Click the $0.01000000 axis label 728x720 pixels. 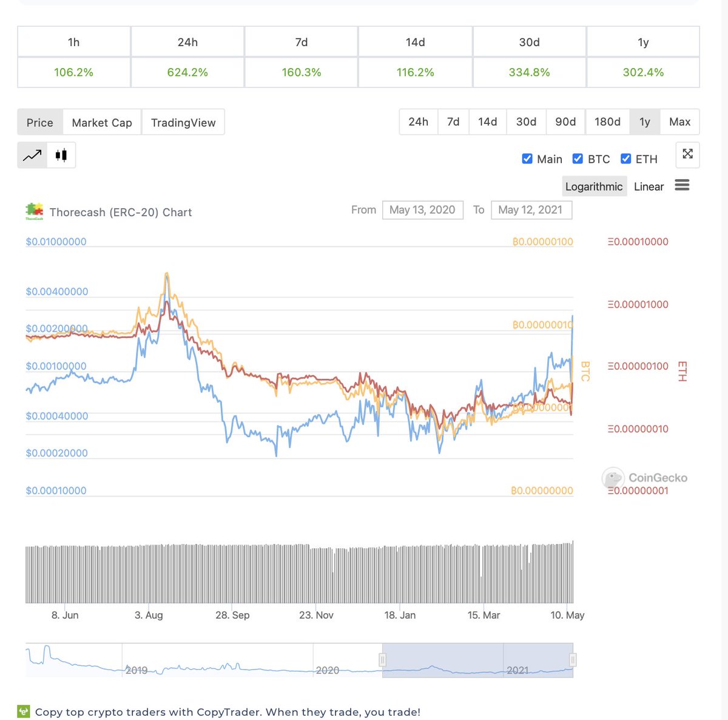point(56,241)
